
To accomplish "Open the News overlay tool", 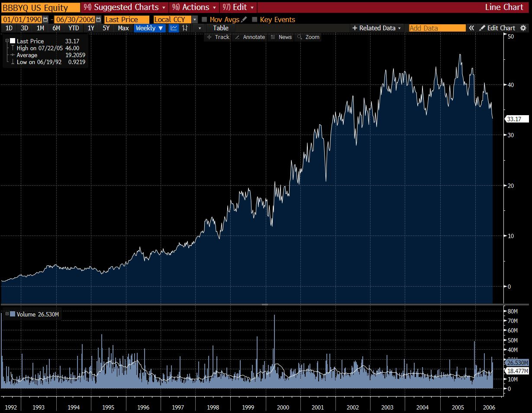I will point(281,37).
